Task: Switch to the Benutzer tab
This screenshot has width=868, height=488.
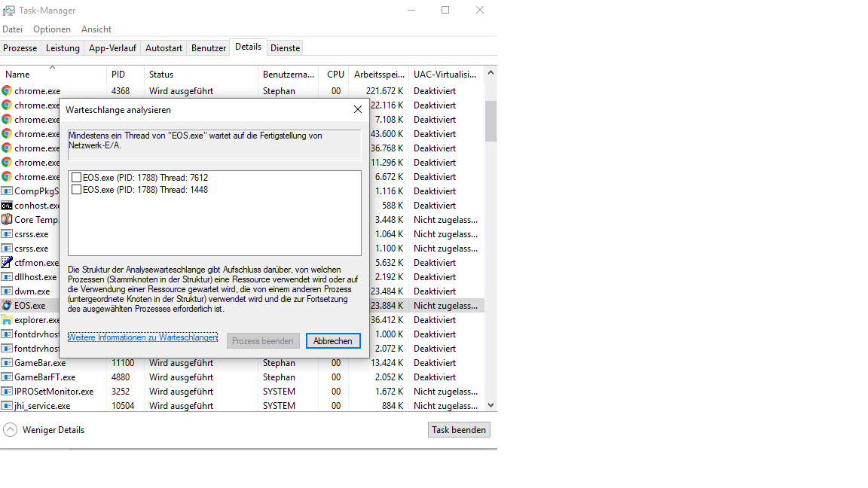Action: click(x=209, y=48)
